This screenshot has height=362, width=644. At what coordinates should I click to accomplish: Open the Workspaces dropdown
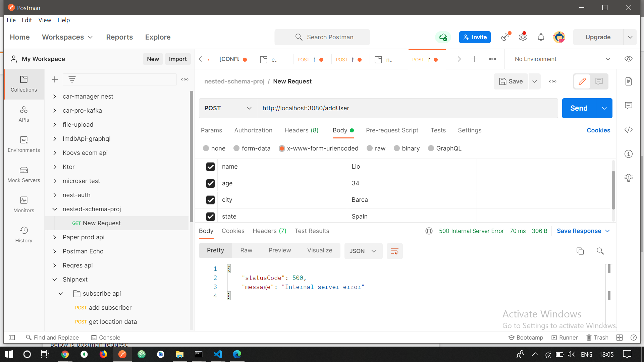(x=67, y=37)
